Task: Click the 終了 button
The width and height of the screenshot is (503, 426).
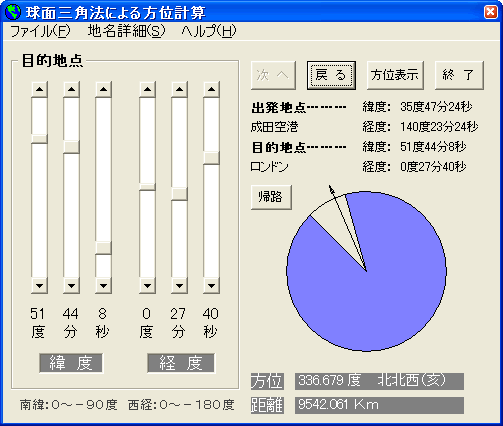Action: [459, 75]
